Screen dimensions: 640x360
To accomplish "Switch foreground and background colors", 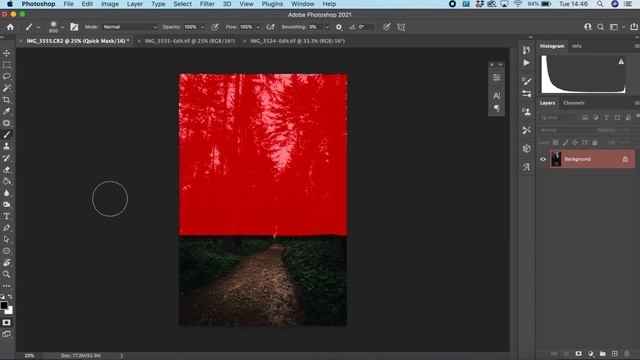I will pyautogui.click(x=10, y=297).
